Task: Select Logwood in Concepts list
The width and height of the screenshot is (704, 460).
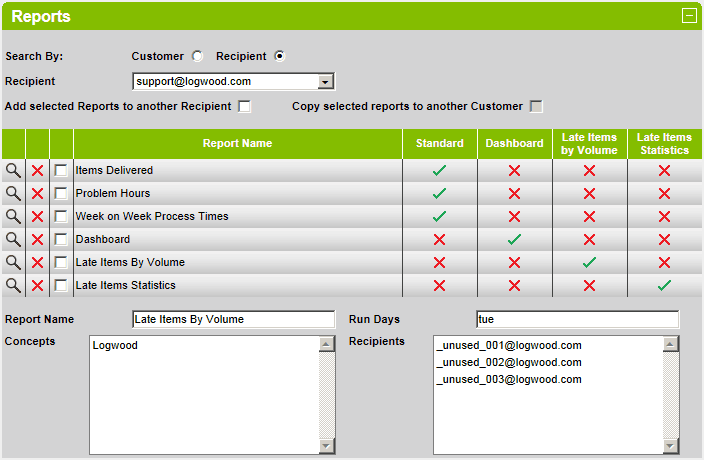Action: point(115,345)
